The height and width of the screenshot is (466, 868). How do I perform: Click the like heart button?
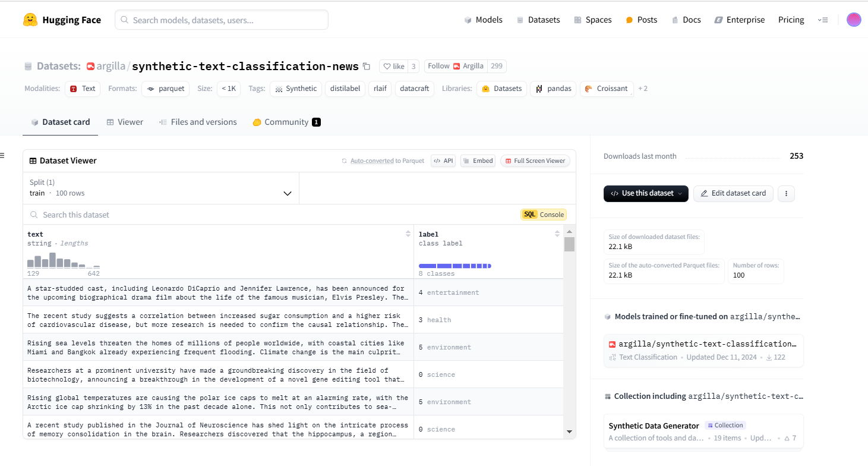pyautogui.click(x=393, y=66)
